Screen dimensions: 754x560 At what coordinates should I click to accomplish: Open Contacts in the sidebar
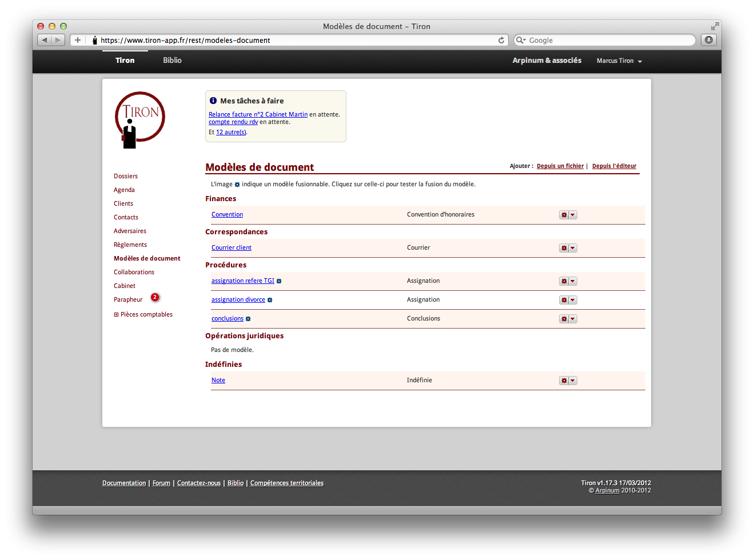point(126,217)
